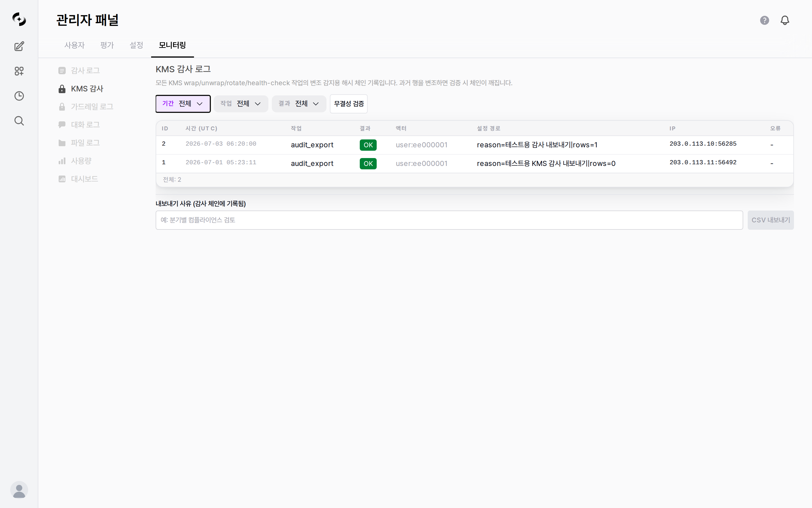
Task: Click the KMS 감사 lock icon
Action: [x=62, y=89]
